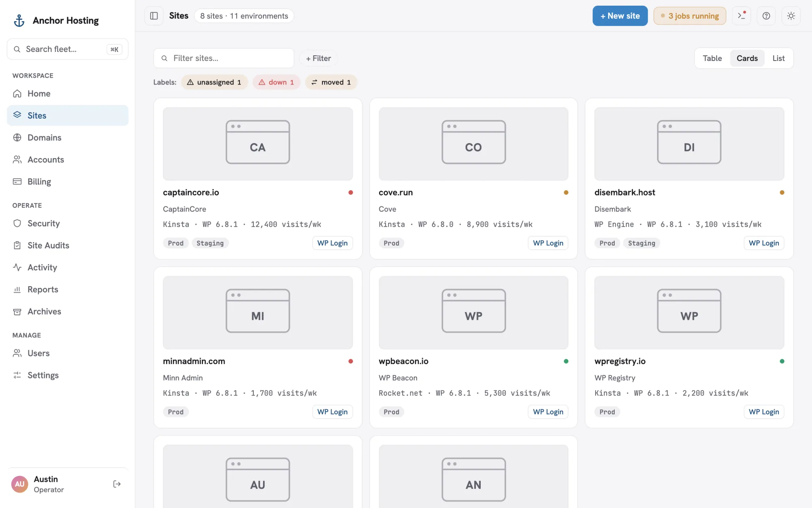Click the Archives box icon
The height and width of the screenshot is (508, 812).
click(17, 311)
